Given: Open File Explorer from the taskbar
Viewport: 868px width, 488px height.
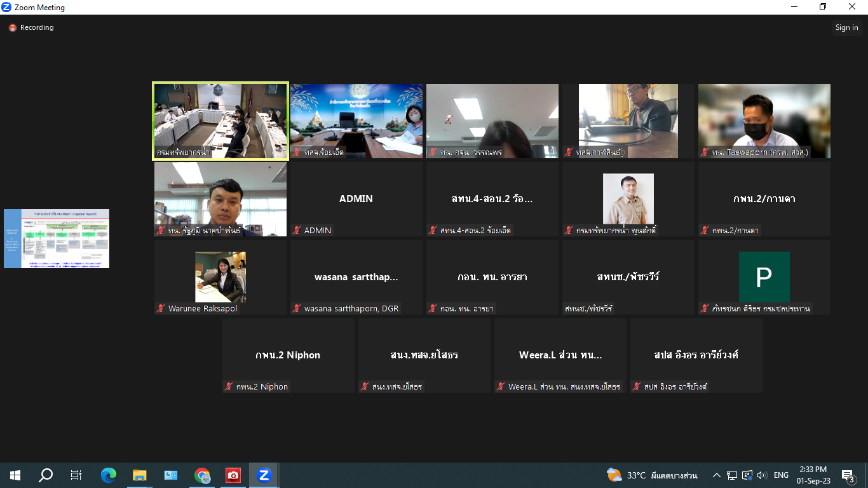Looking at the screenshot, I should coord(139,475).
